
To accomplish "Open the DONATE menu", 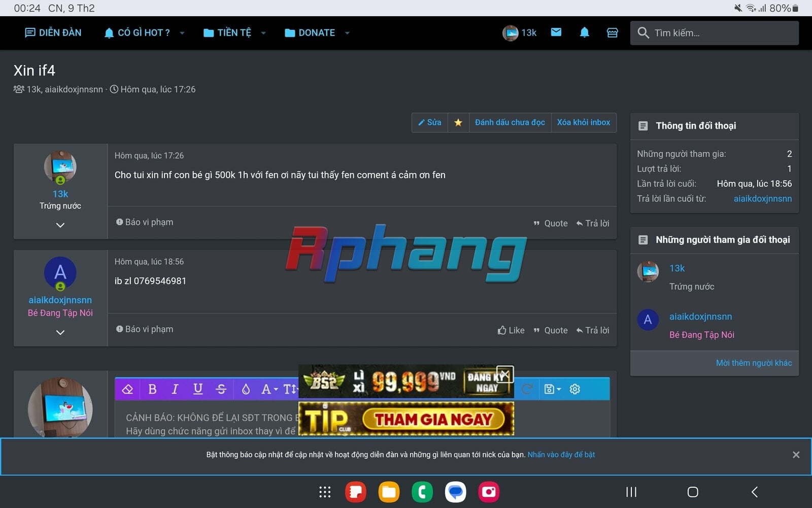I will point(310,33).
